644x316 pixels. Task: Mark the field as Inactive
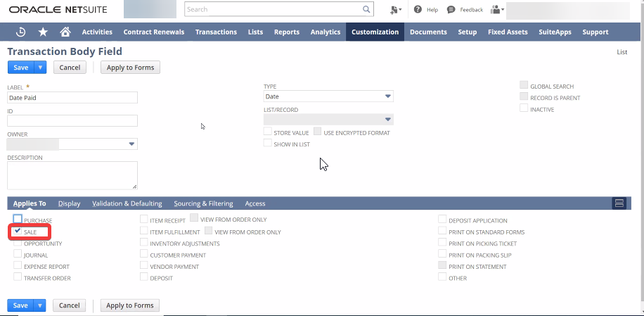tap(524, 108)
